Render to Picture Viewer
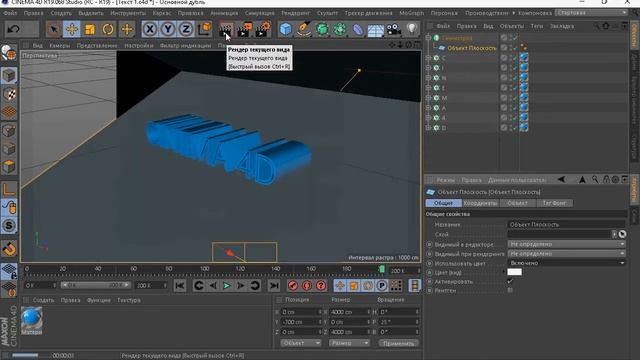This screenshot has height=360, width=640. 244,29
